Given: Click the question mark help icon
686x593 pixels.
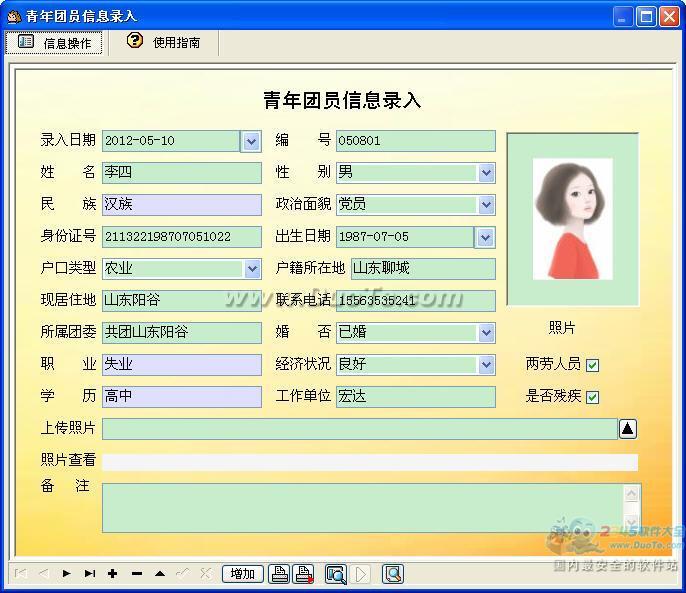Looking at the screenshot, I should pyautogui.click(x=135, y=41).
